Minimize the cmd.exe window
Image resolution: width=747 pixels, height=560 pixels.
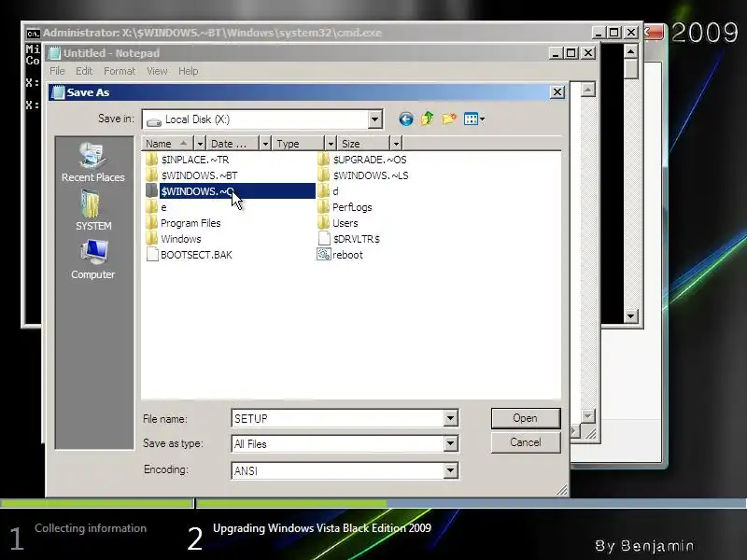[x=599, y=33]
